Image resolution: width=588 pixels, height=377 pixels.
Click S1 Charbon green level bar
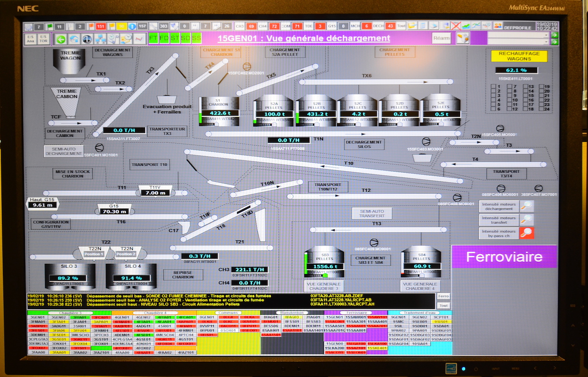coord(200,119)
